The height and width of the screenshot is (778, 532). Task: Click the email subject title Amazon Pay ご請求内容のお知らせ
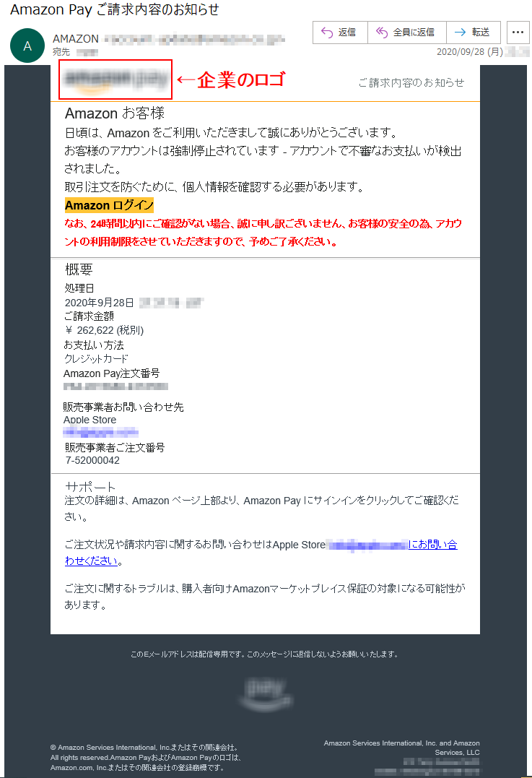click(x=115, y=9)
